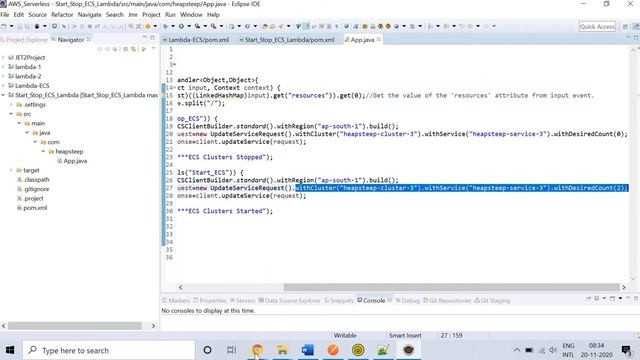Click the New file toolbar icon
Image resolution: width=640 pixels, height=360 pixels.
pyautogui.click(x=4, y=26)
